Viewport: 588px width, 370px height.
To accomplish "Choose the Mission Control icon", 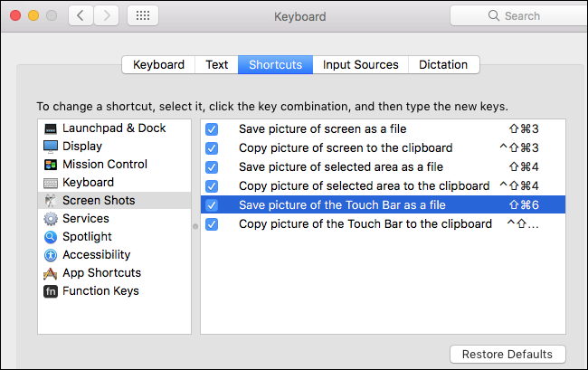I will (x=51, y=165).
